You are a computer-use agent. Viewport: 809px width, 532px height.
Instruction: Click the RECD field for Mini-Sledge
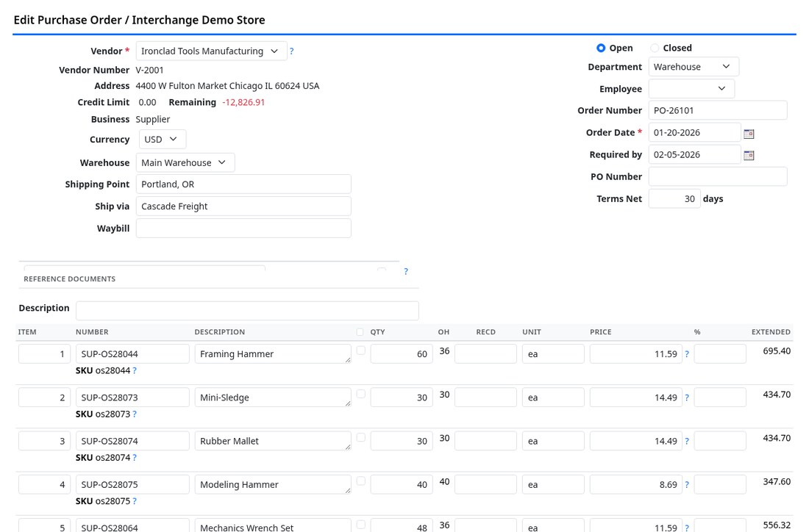[x=485, y=398]
